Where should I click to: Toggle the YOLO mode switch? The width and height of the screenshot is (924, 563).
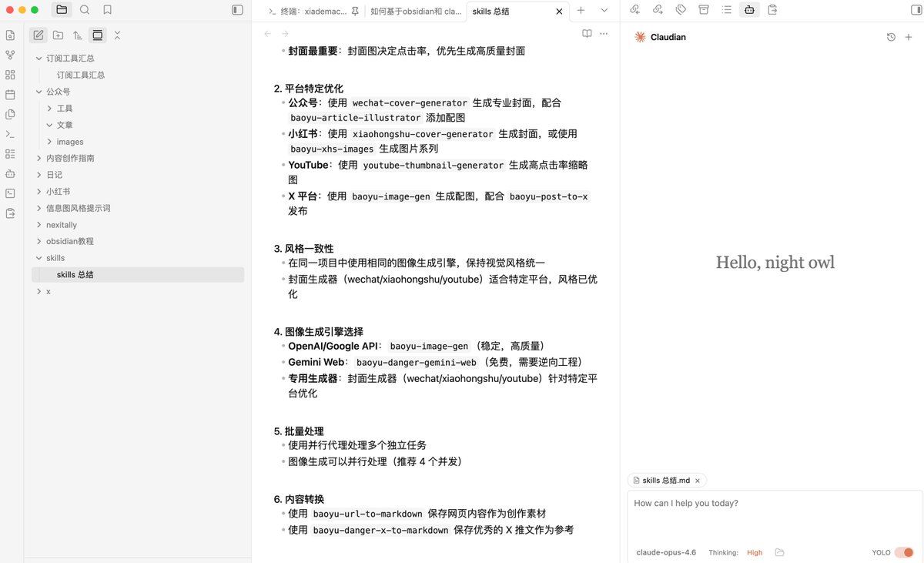[x=904, y=552]
